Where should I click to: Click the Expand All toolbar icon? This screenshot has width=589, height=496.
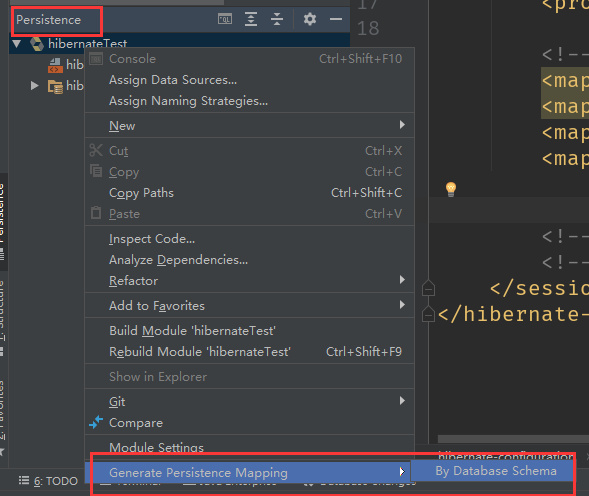(x=251, y=19)
